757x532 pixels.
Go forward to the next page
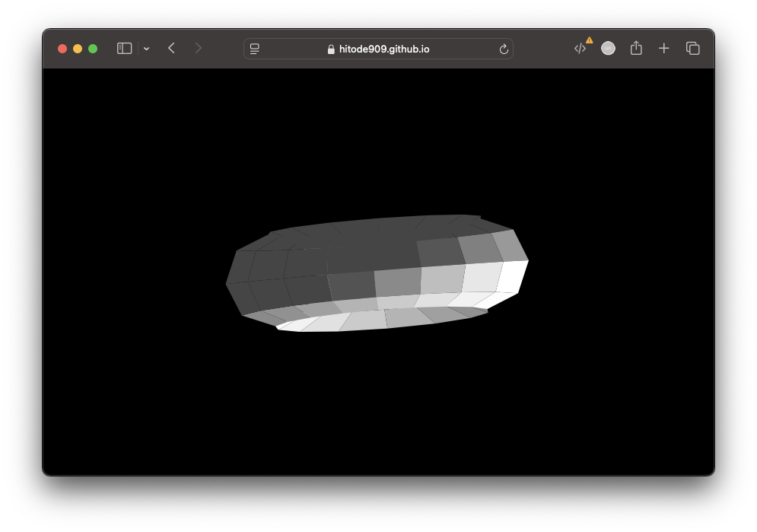tap(198, 48)
